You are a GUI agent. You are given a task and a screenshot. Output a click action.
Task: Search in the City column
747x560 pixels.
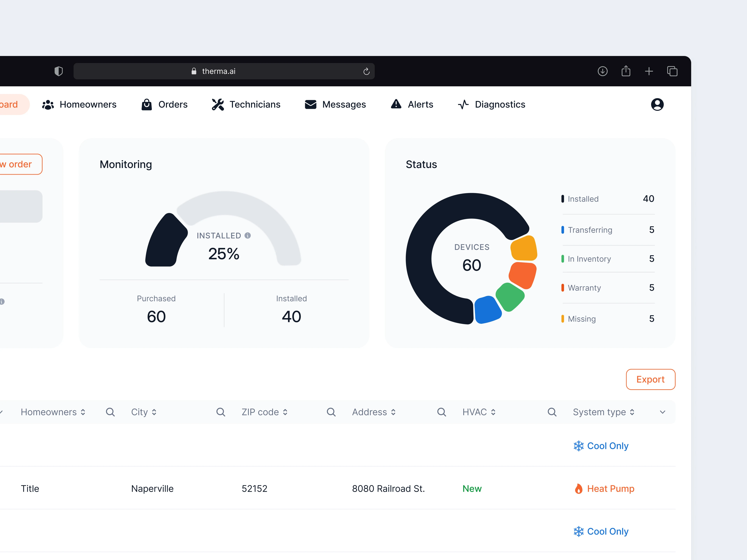pos(220,412)
